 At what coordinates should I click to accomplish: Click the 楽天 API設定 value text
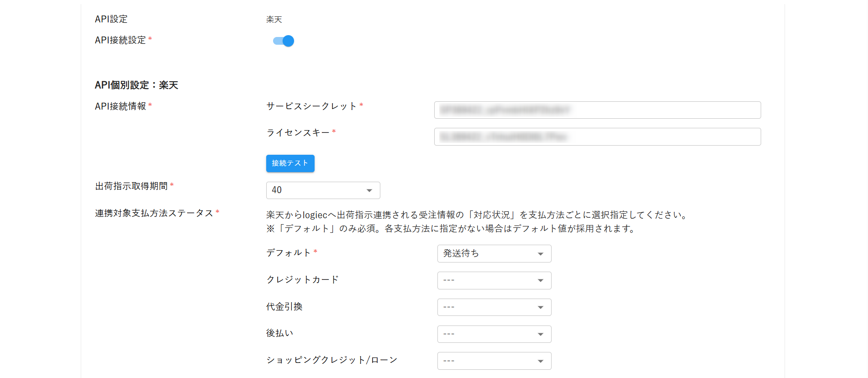click(274, 20)
